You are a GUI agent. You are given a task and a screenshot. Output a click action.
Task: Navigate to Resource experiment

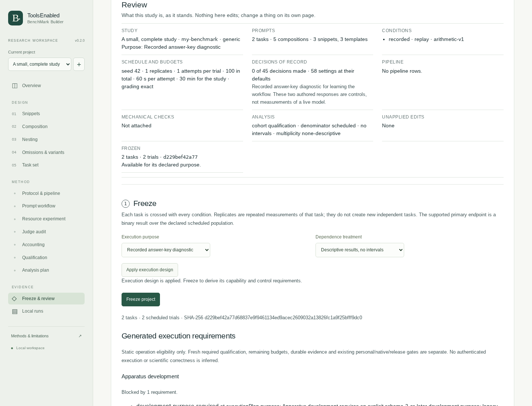46,219
